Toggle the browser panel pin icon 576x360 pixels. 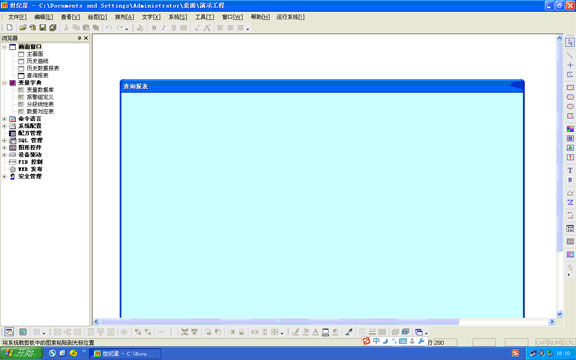tap(79, 38)
